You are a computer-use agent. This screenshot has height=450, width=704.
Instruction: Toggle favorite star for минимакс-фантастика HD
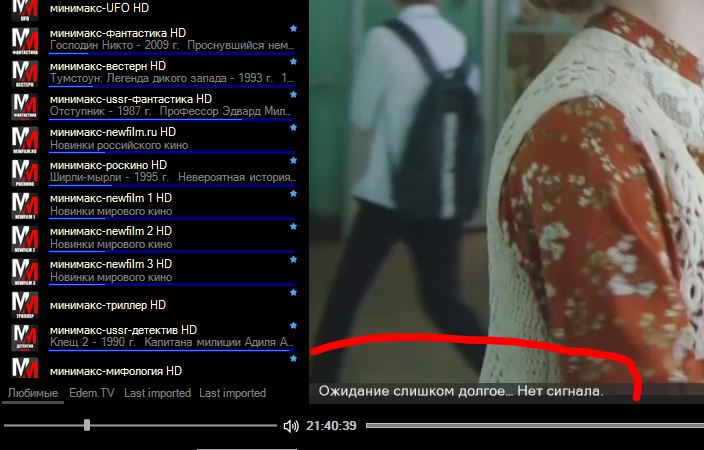[x=293, y=29]
